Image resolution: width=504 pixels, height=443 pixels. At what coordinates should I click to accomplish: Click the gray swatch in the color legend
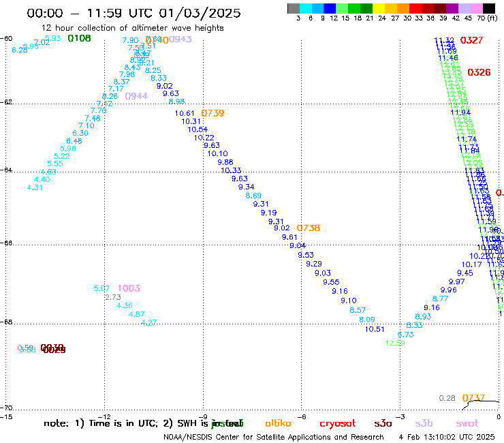pos(294,8)
